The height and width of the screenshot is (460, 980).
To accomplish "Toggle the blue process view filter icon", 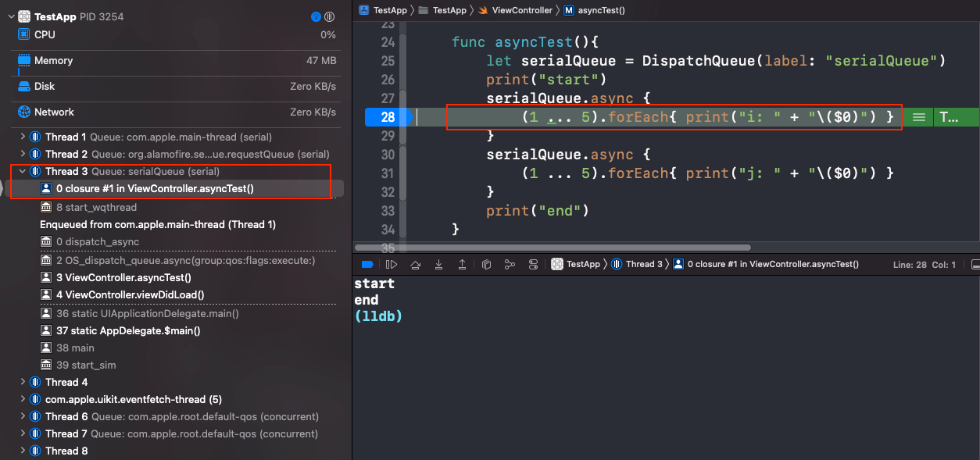I will [x=316, y=16].
